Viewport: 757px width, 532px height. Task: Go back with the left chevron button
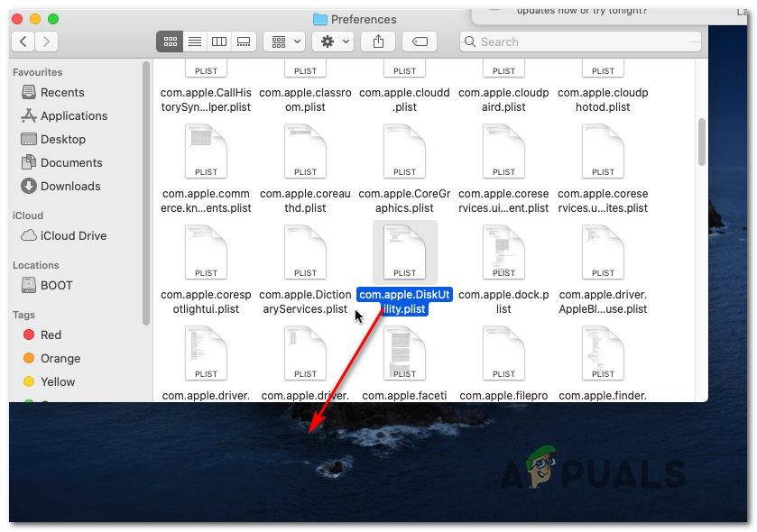tap(23, 41)
